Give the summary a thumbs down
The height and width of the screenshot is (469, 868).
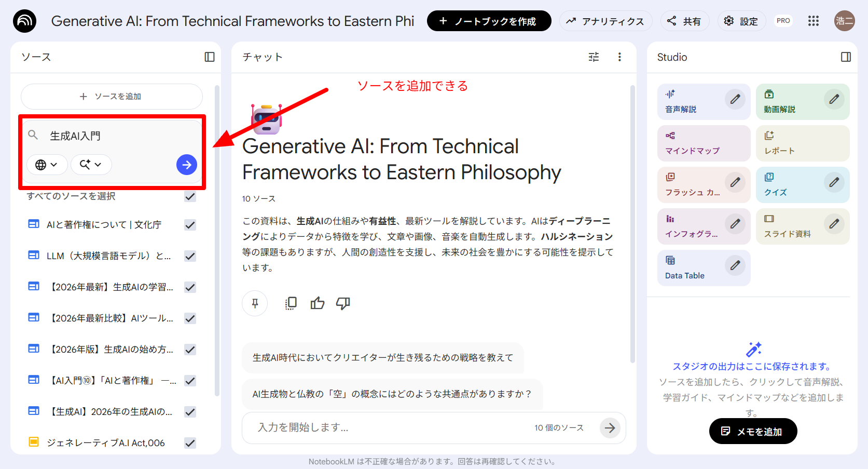343,303
